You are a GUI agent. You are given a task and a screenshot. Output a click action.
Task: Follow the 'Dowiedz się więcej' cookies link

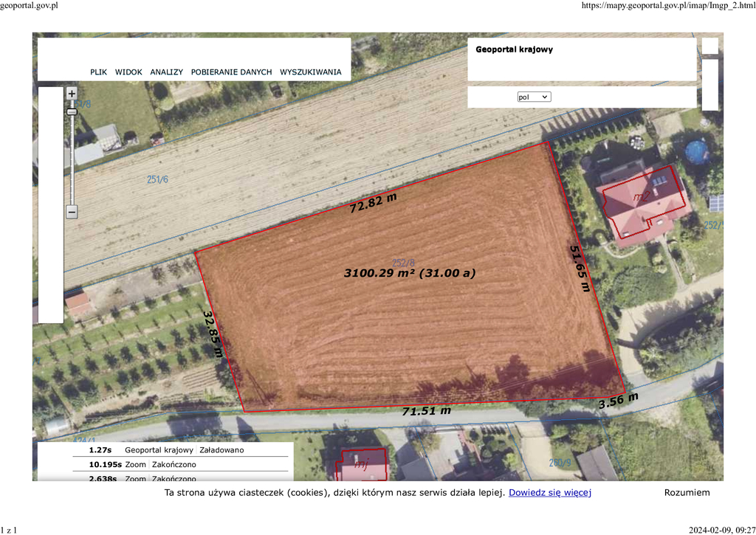[x=549, y=492]
